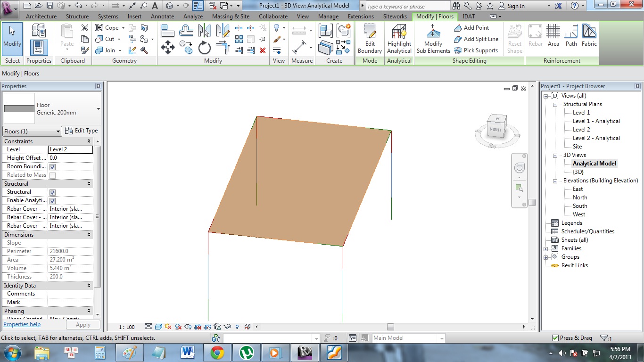
Task: Open Microsoft Word from taskbar
Action: point(188,353)
